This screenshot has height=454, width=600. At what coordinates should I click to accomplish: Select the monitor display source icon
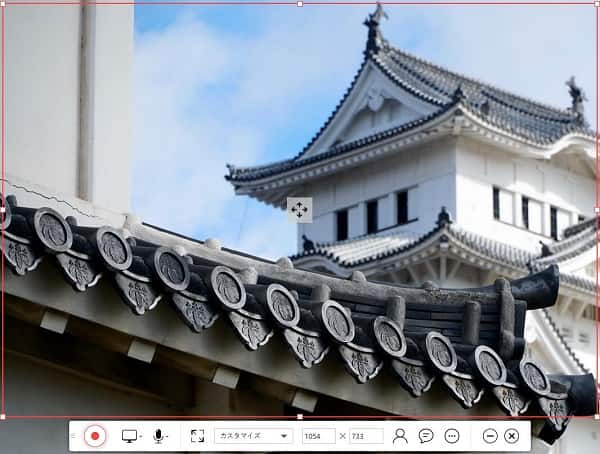pyautogui.click(x=129, y=436)
